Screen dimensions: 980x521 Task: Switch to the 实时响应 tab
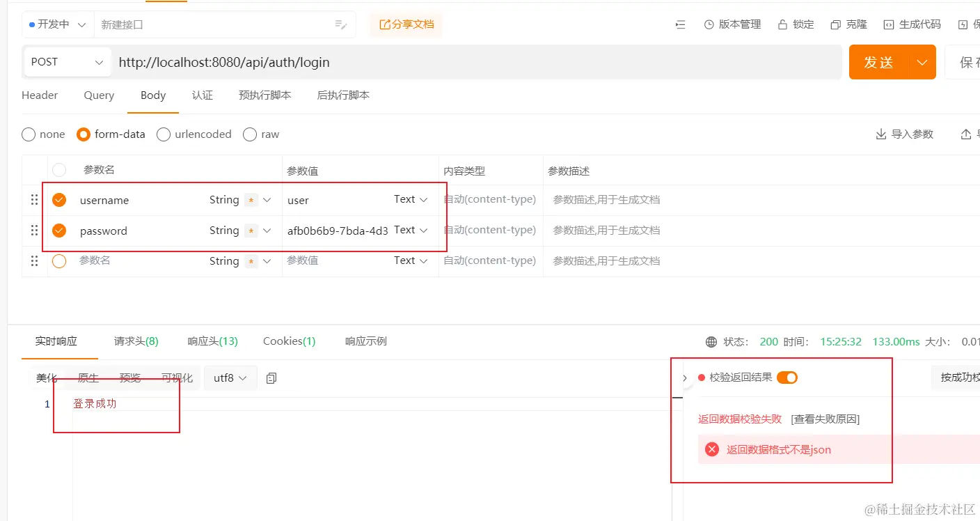56,341
